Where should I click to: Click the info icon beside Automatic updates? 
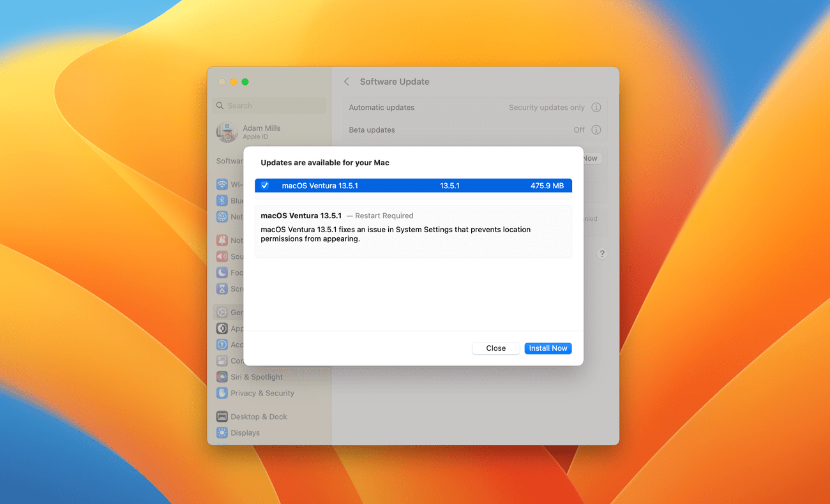pyautogui.click(x=596, y=107)
